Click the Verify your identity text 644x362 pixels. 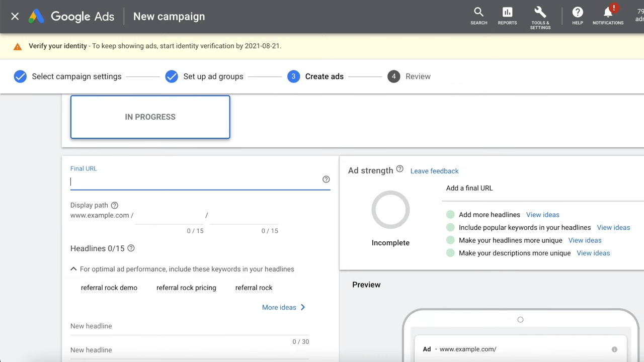(x=58, y=46)
